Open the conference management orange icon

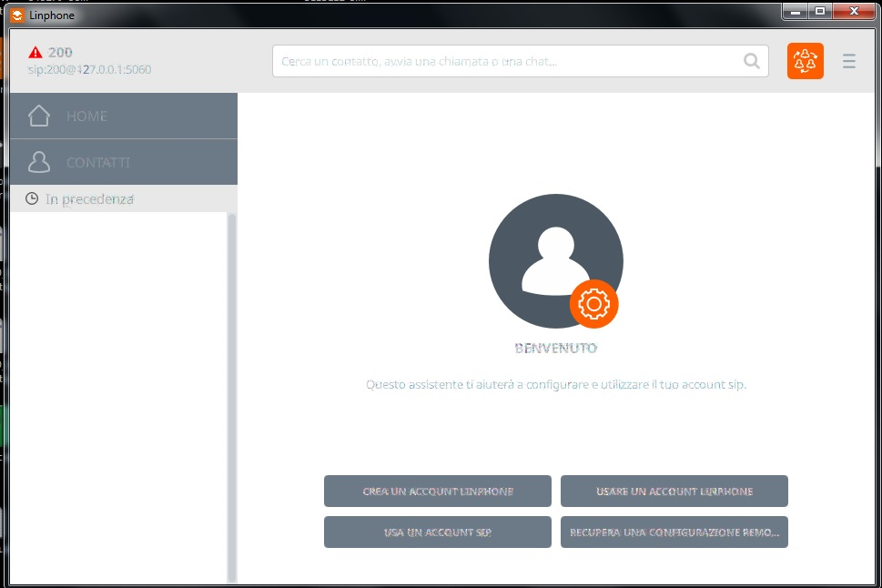click(805, 61)
